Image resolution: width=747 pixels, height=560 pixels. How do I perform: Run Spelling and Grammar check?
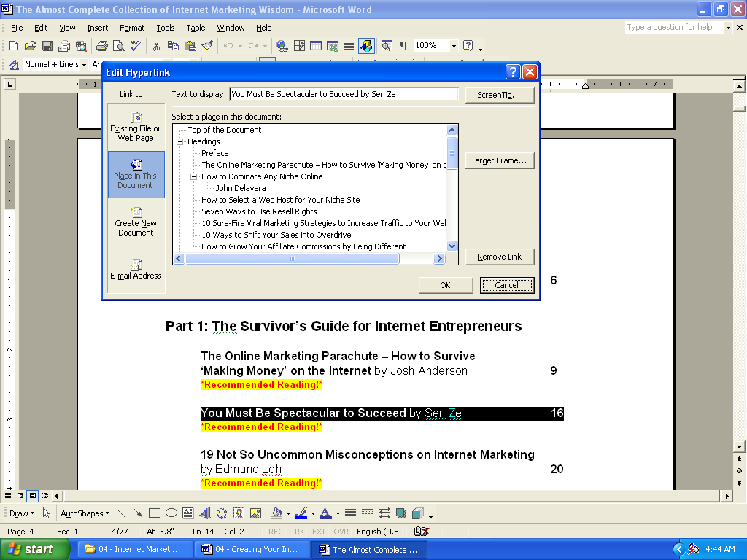136,45
